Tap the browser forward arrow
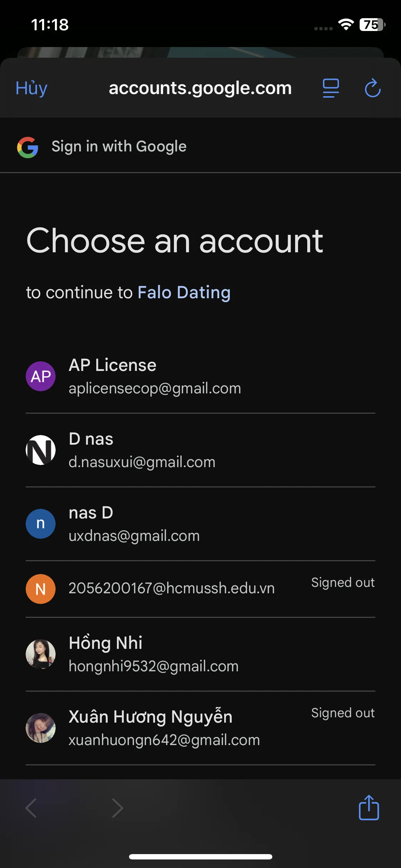Image resolution: width=401 pixels, height=868 pixels. (x=117, y=807)
